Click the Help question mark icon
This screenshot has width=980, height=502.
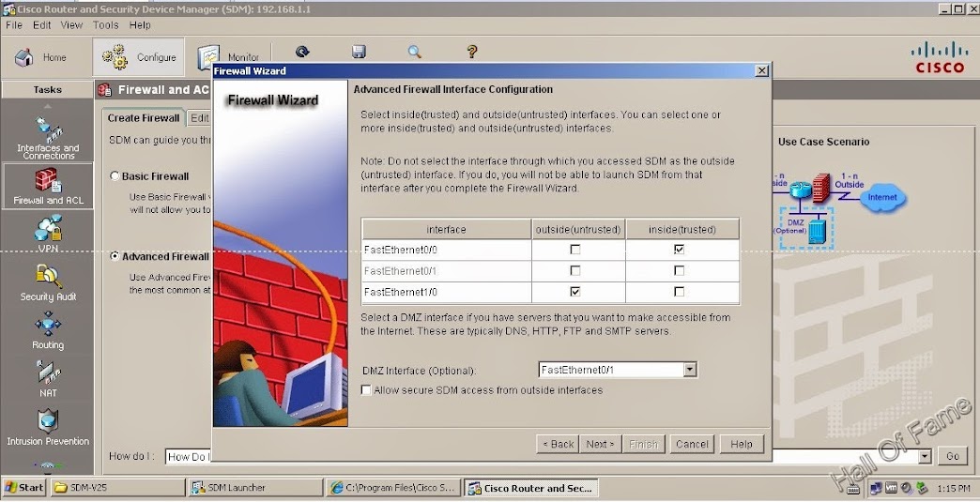(472, 52)
